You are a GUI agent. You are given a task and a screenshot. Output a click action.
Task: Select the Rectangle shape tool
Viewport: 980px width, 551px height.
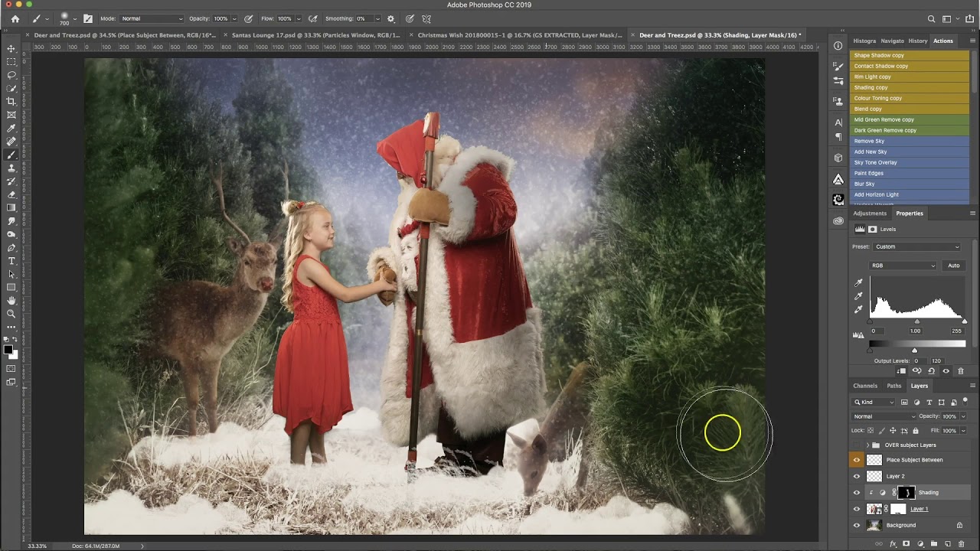(11, 288)
